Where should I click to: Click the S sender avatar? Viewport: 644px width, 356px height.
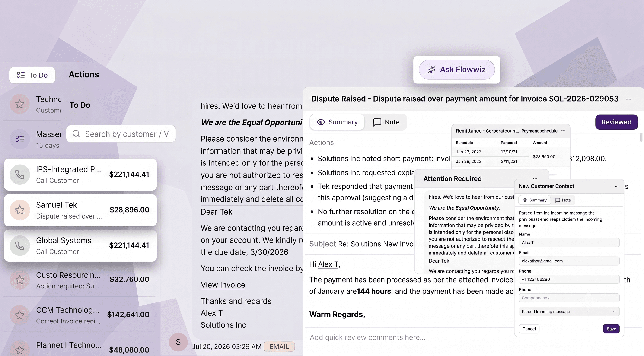[178, 342]
